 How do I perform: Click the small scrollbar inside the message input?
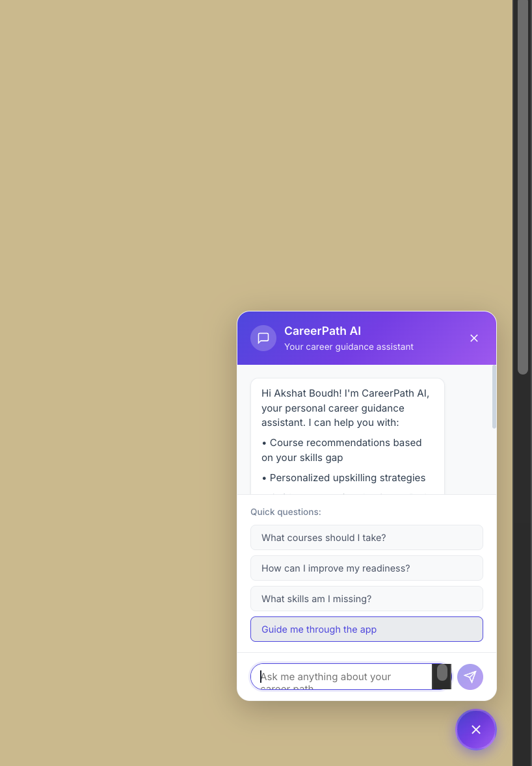(x=442, y=673)
